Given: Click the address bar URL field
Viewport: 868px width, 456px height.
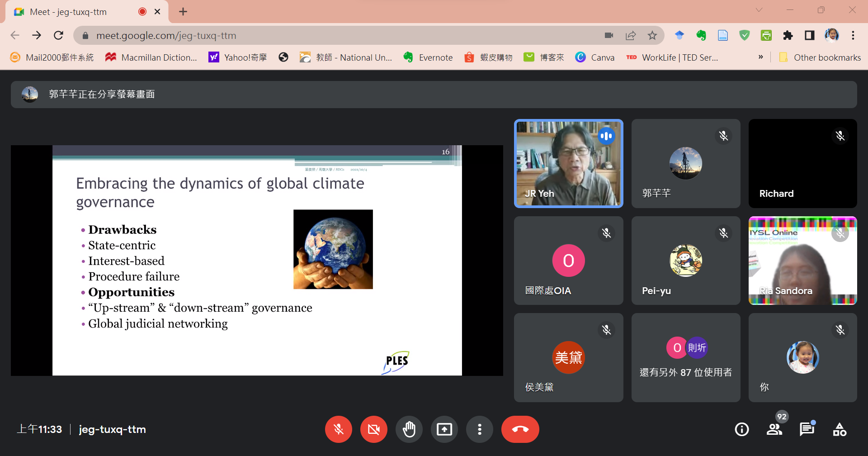Looking at the screenshot, I should (x=316, y=35).
